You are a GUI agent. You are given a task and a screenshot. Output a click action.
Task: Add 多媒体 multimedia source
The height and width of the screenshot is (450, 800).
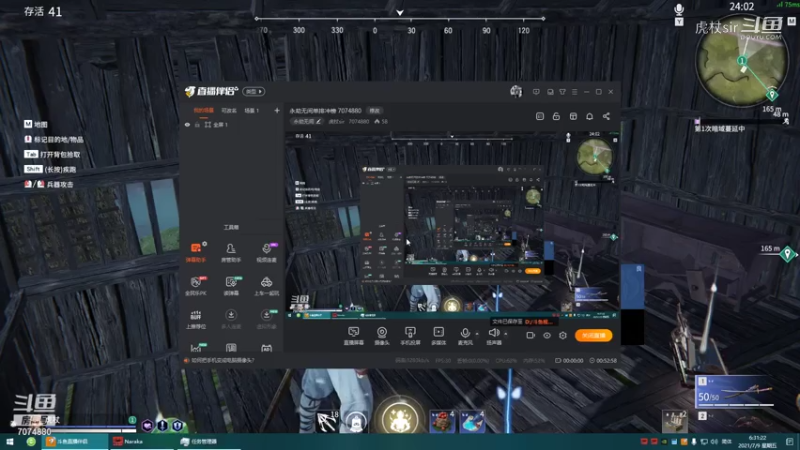click(x=438, y=336)
